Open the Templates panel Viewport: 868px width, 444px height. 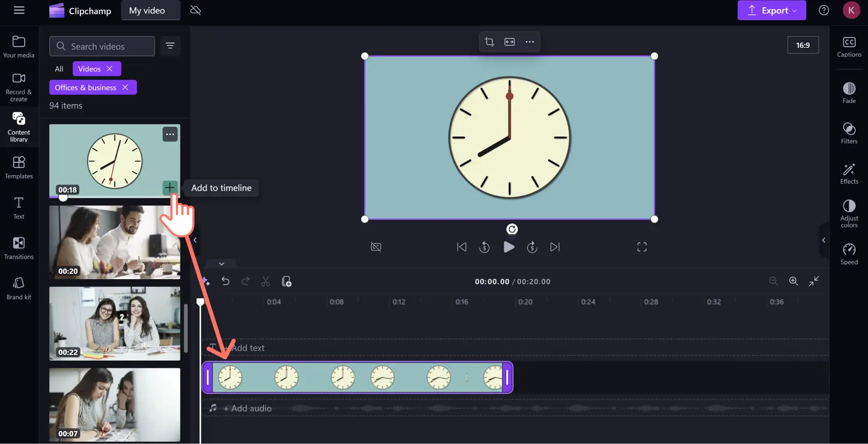point(19,167)
